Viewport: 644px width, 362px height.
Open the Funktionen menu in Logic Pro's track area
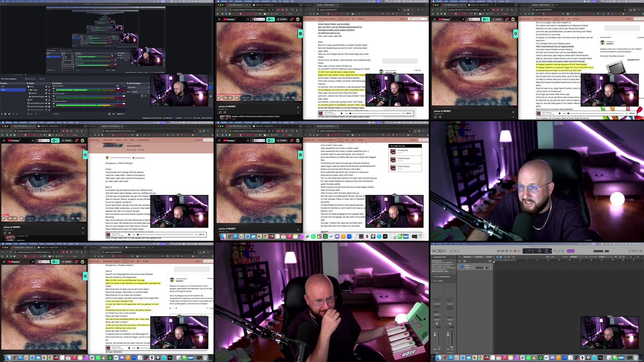click(x=479, y=257)
